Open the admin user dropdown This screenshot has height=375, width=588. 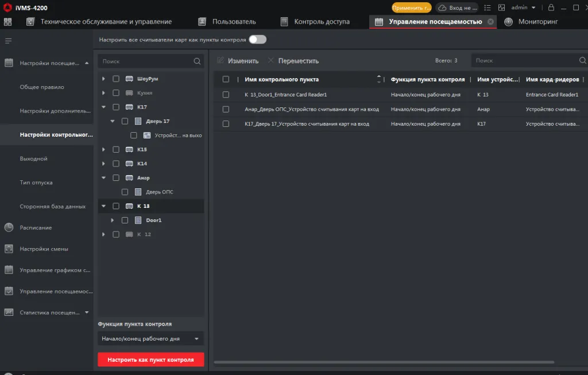[523, 7]
